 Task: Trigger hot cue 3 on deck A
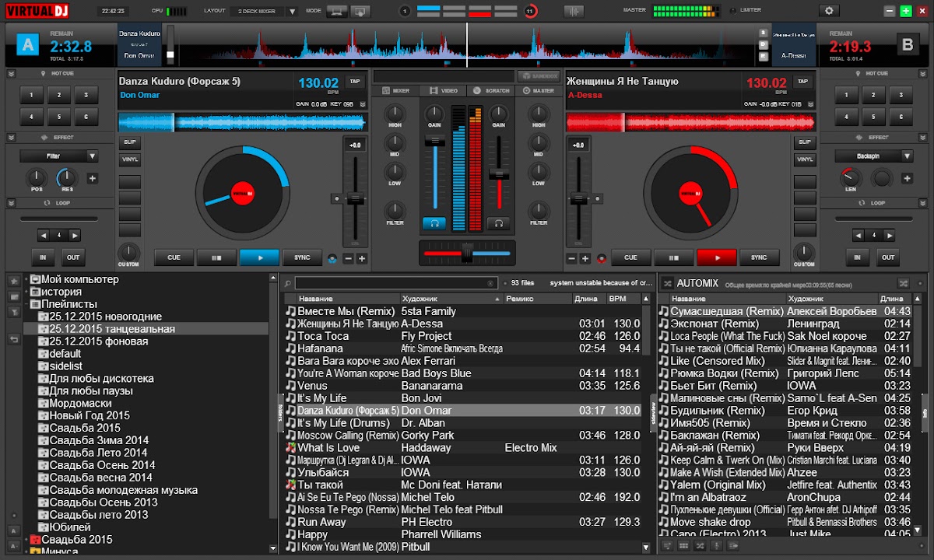tap(86, 95)
